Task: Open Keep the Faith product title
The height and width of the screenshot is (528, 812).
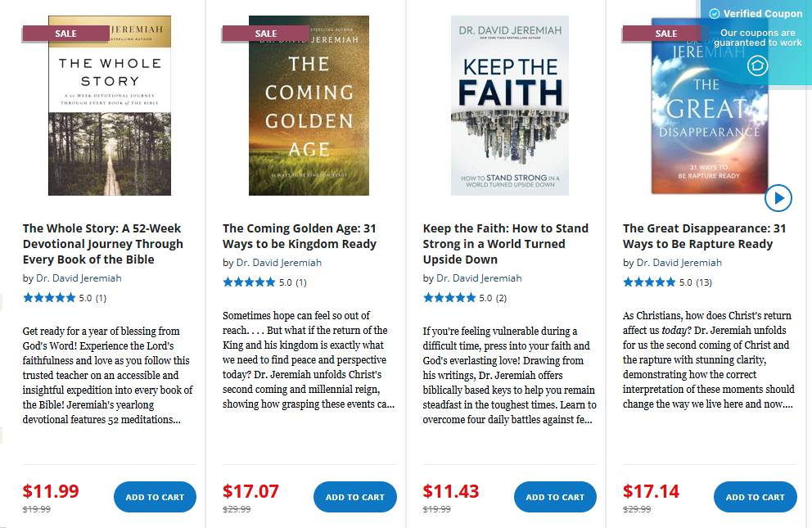Action: (x=505, y=243)
